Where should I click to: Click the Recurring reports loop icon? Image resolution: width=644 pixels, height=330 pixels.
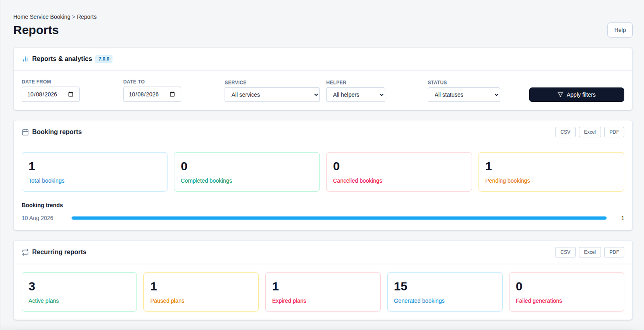(x=25, y=252)
